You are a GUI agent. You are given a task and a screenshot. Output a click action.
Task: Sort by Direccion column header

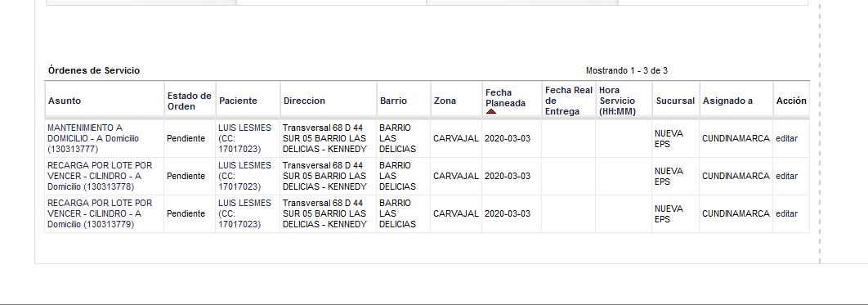tap(304, 101)
